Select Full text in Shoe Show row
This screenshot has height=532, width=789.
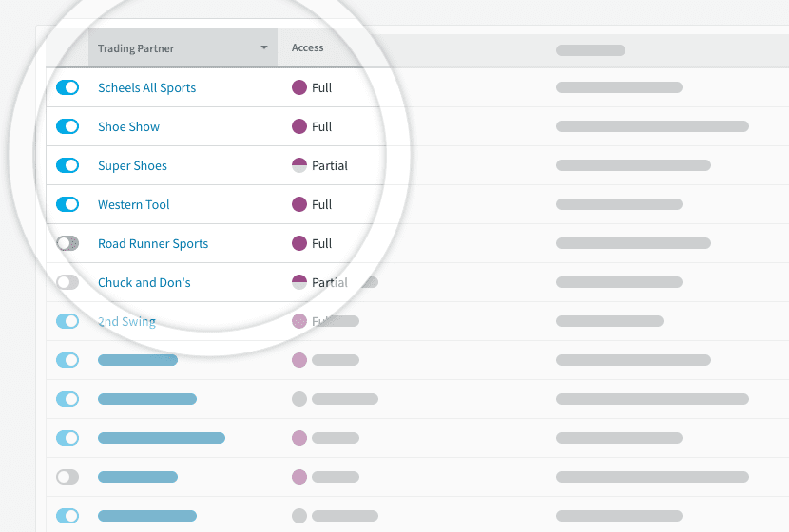[x=321, y=126]
